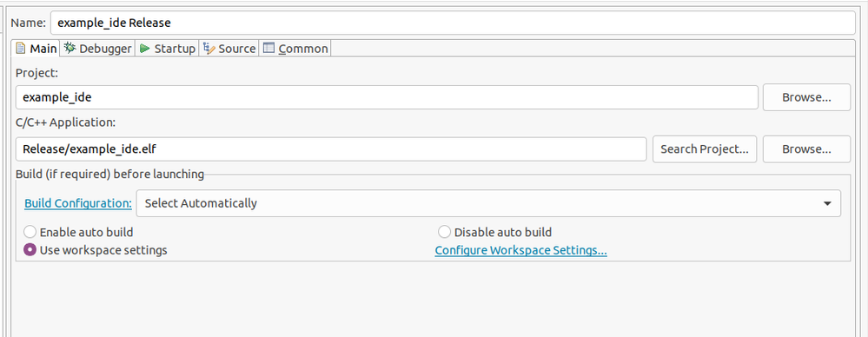Click the Main tab document icon
Image resolution: width=868 pixels, height=337 pixels.
click(21, 48)
